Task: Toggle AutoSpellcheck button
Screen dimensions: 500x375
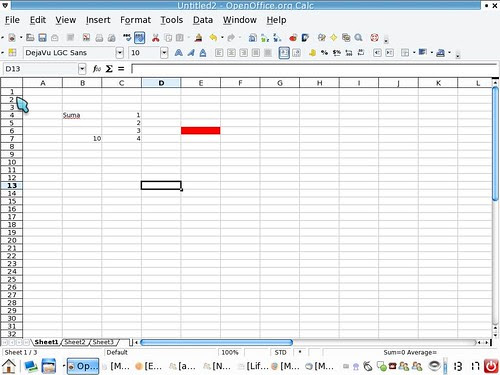Action: click(x=139, y=38)
